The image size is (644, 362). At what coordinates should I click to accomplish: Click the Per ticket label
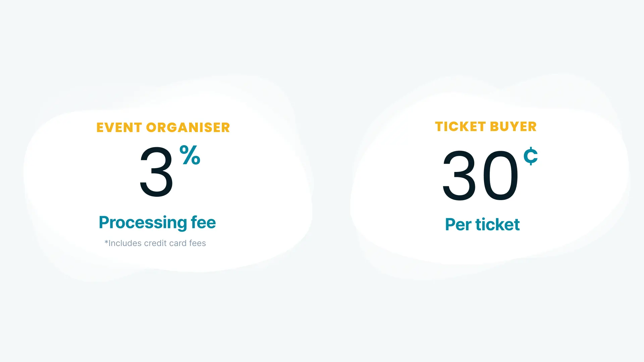[x=482, y=224]
